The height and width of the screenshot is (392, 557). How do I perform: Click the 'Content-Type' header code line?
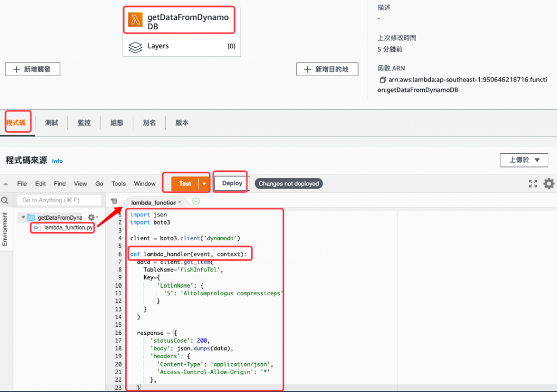tap(215, 364)
